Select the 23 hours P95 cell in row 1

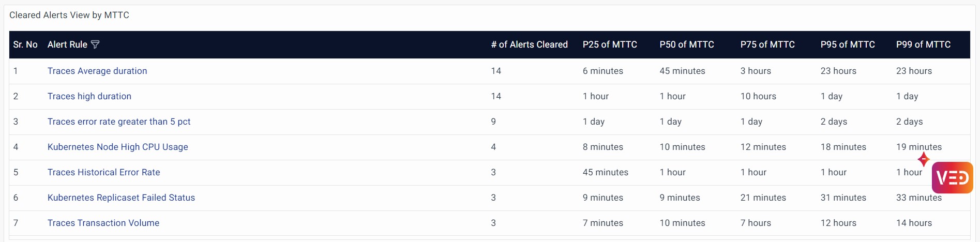[x=838, y=71]
